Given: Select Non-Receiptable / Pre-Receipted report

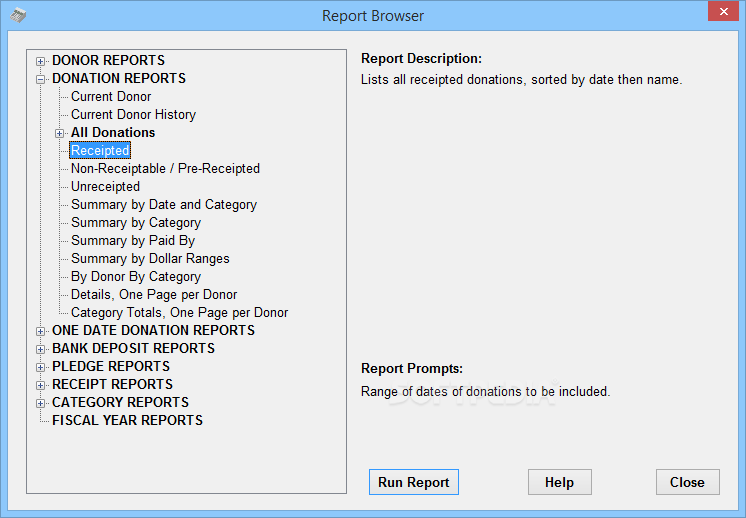Looking at the screenshot, I should [x=165, y=169].
